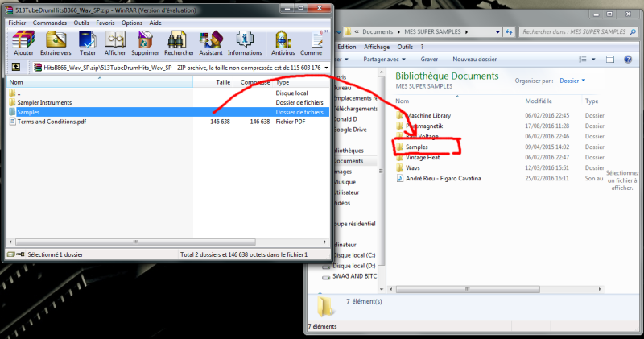Screen dimensions: 644x339
Task: Go up one level using the WinRAR arrow icon
Action: [x=16, y=67]
